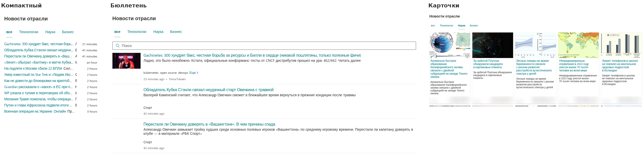
Task: Click the search magnifier icon
Action: [118, 46]
